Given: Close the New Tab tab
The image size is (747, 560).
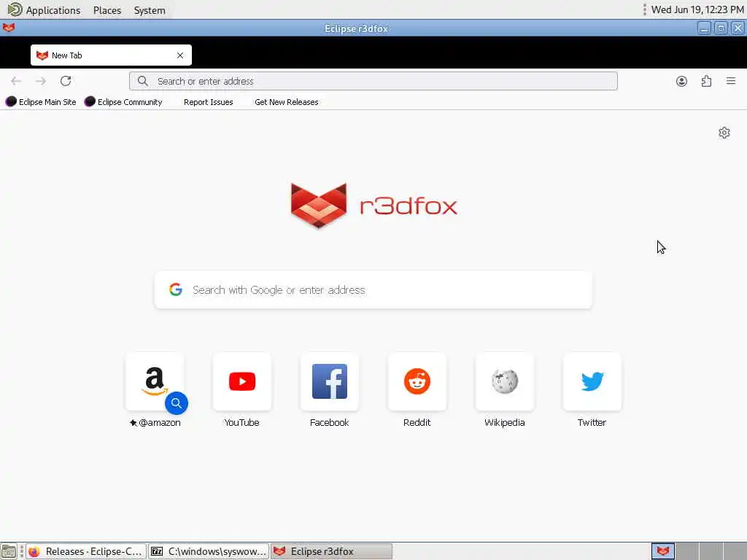Looking at the screenshot, I should coord(180,55).
